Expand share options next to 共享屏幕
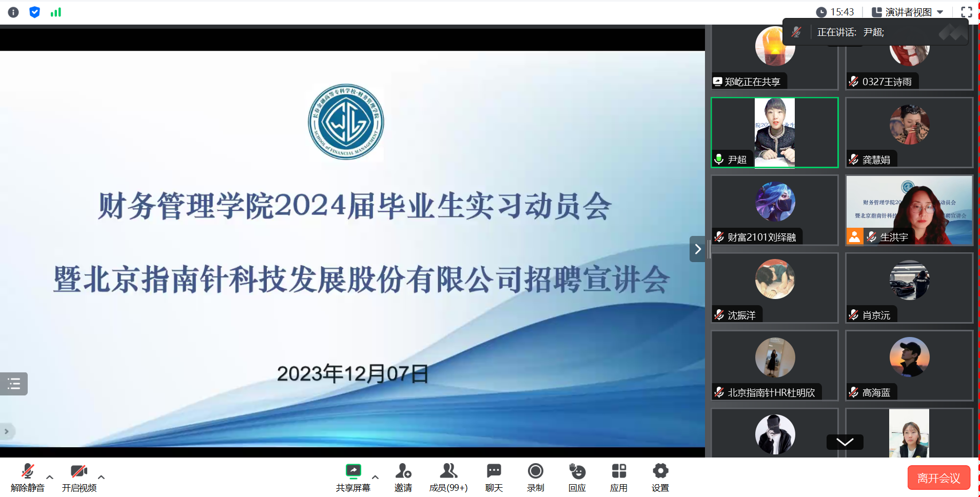Viewport: 980px width, 497px height. [x=376, y=477]
